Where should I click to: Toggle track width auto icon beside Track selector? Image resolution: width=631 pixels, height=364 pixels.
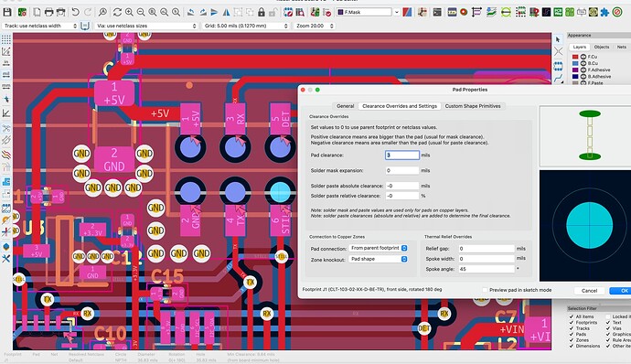(x=84, y=26)
